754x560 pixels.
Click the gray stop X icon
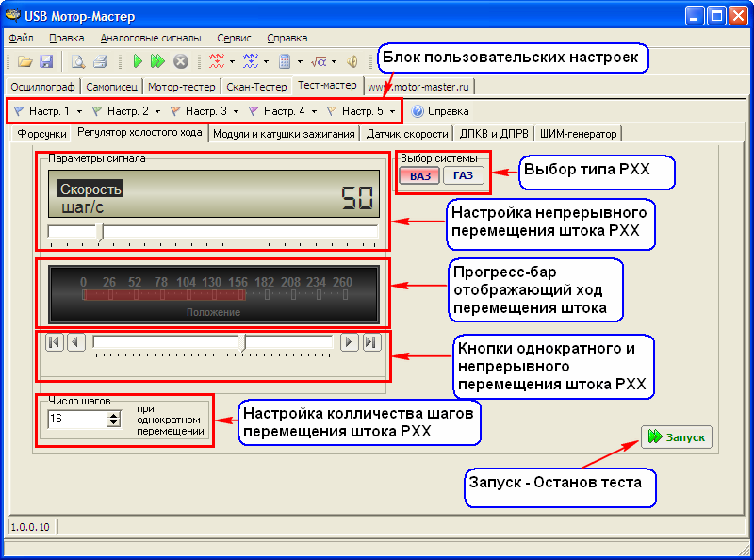click(180, 61)
